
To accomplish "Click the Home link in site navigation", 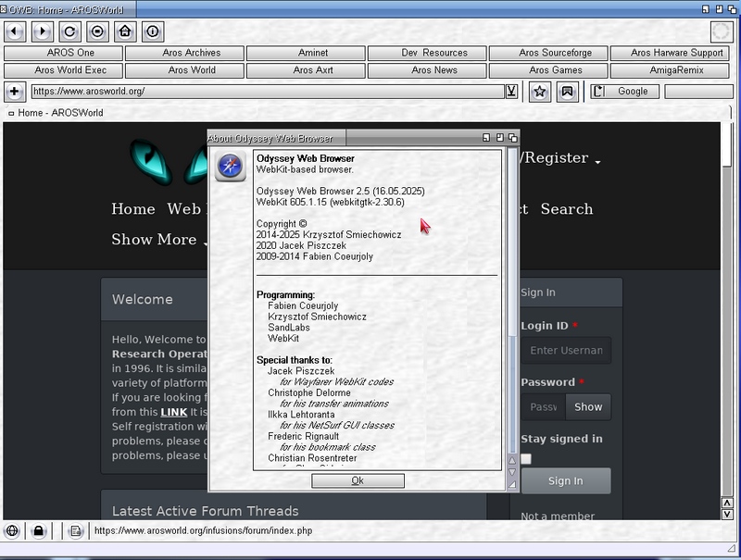I will (133, 208).
